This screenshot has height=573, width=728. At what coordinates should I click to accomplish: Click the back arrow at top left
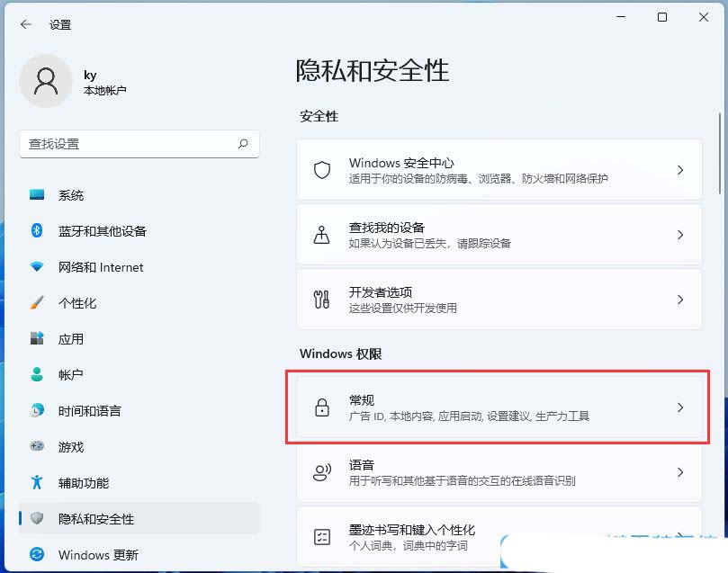pyautogui.click(x=24, y=24)
